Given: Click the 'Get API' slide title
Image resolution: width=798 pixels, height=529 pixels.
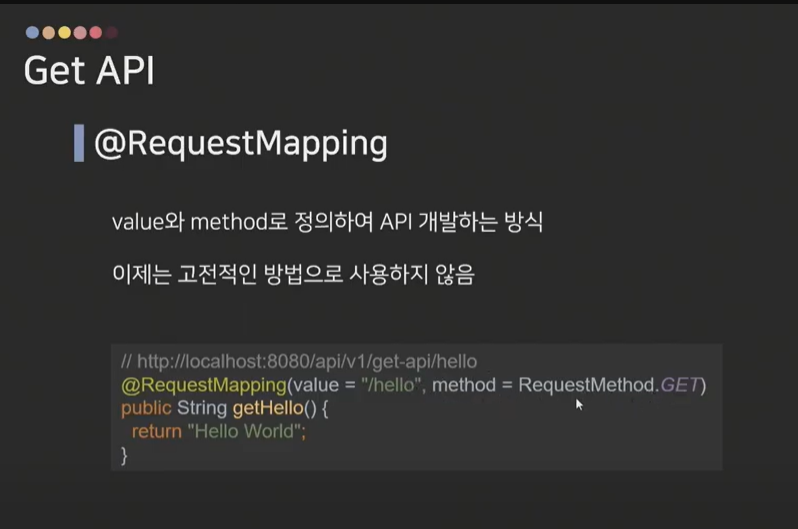Looking at the screenshot, I should point(89,70).
